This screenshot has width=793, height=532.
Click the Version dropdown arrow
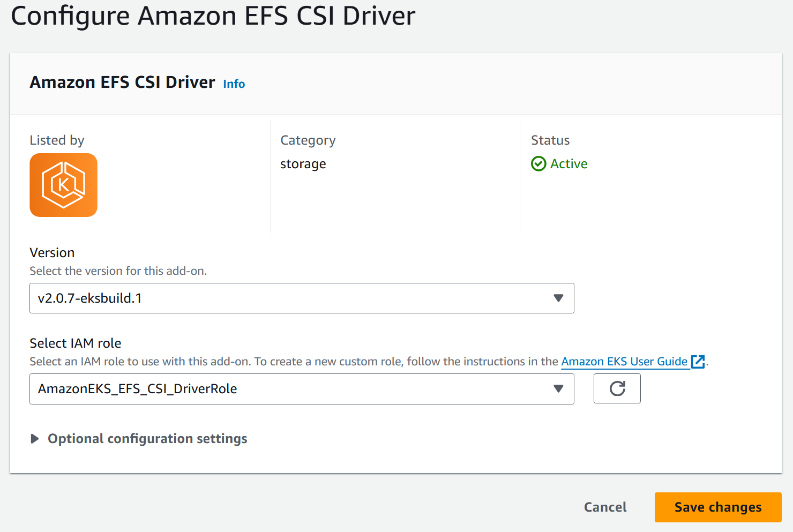(x=558, y=298)
